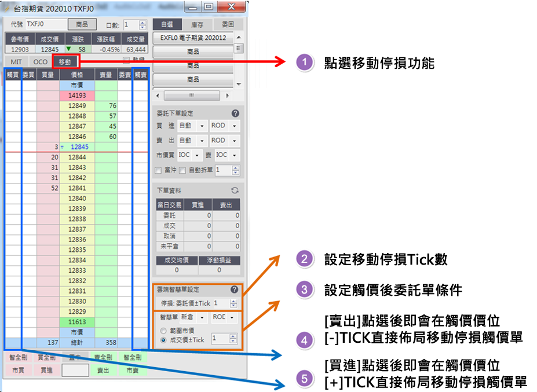Select EXFL0 電子期貨 202012 watchlist item
537x392 pixels.
(193, 38)
